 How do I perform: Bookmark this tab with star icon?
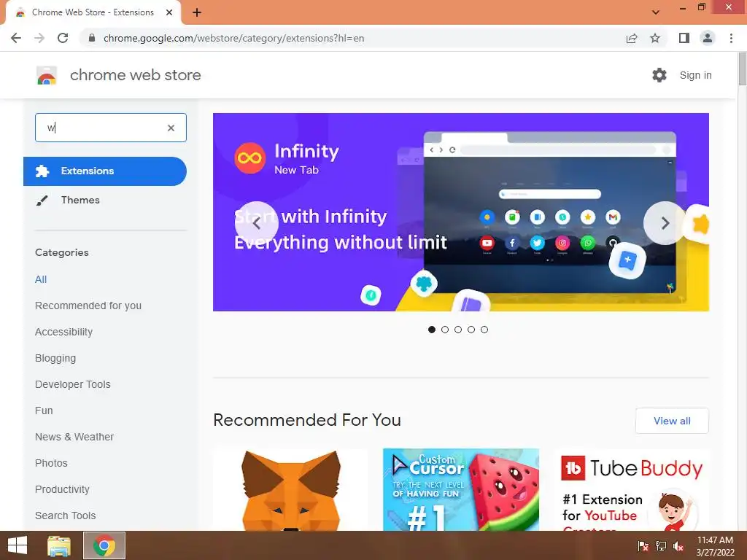coord(655,38)
